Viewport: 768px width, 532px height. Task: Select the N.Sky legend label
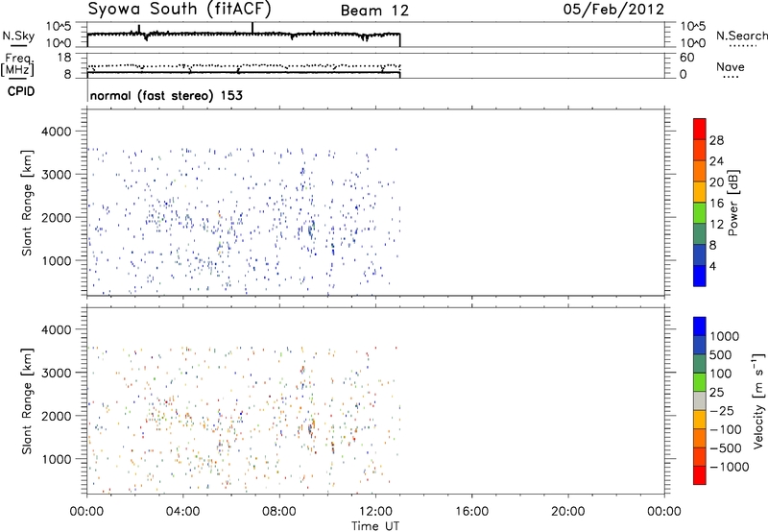(x=18, y=36)
